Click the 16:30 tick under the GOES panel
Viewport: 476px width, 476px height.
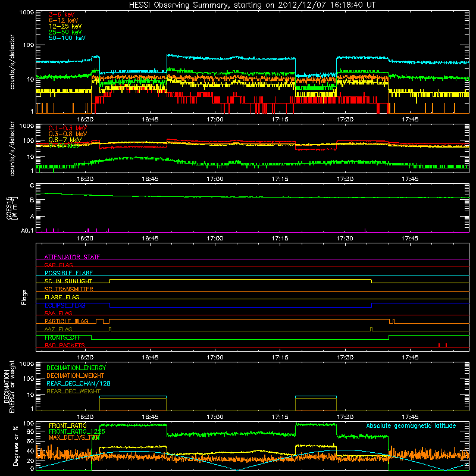(85, 239)
